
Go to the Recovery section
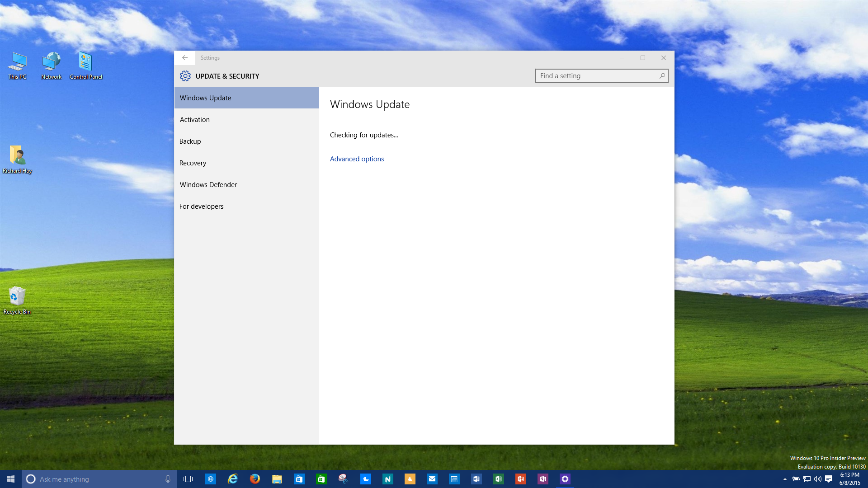(x=193, y=163)
